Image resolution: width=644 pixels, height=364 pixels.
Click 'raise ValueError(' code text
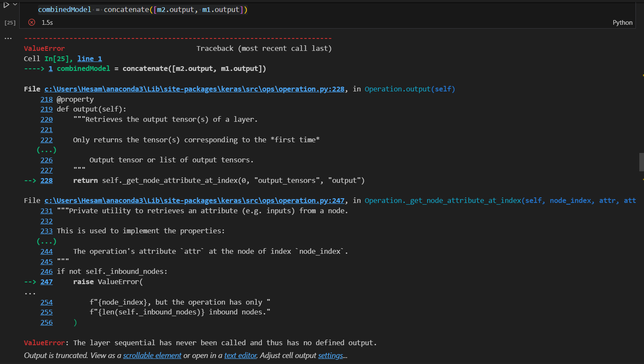point(108,282)
